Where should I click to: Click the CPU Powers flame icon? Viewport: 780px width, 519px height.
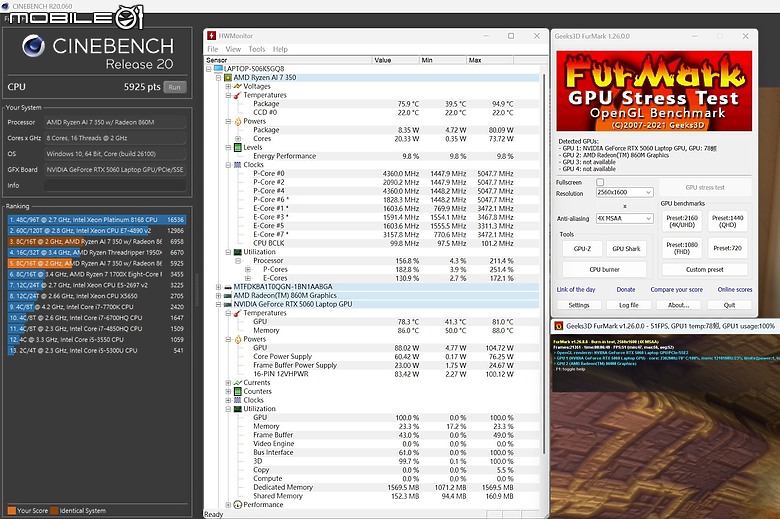[238, 121]
